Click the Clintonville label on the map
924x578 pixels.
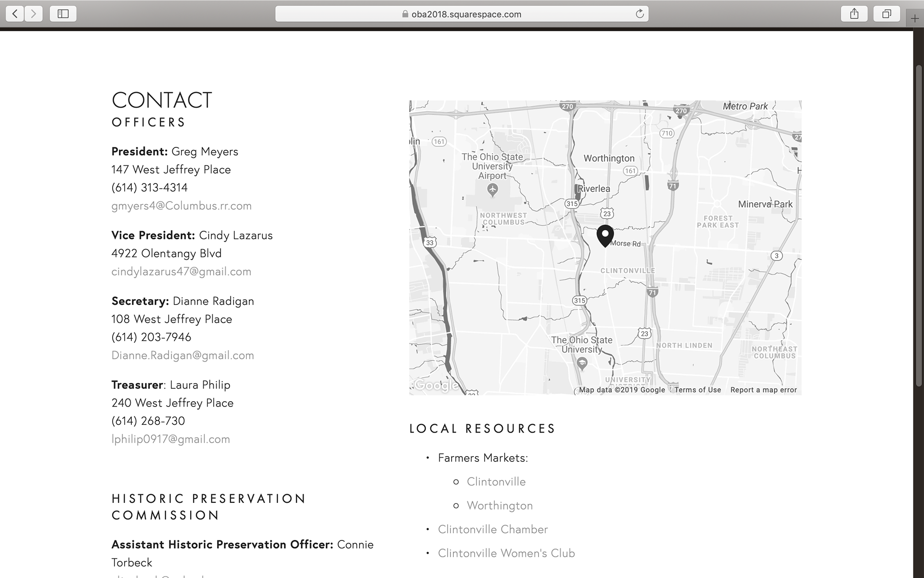(628, 271)
